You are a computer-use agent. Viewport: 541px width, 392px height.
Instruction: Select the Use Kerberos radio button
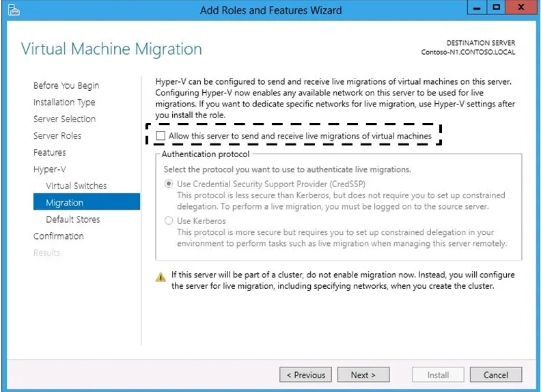(168, 221)
